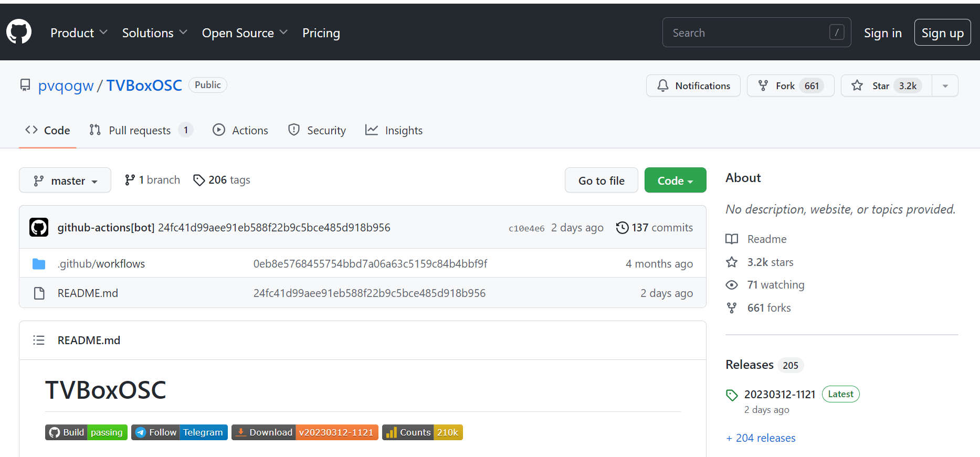Click the Notifications bell button
Screen dimensions: 980x457
click(693, 86)
